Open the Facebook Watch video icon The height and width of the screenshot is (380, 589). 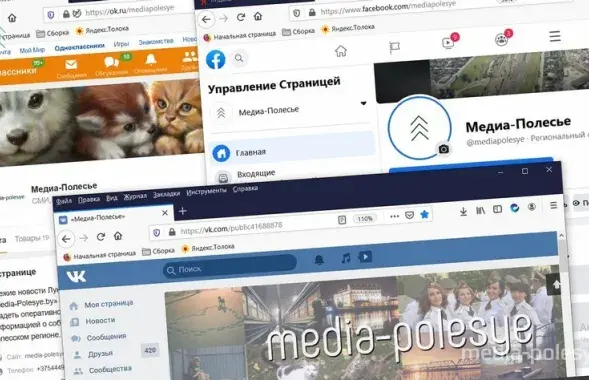pos(448,43)
